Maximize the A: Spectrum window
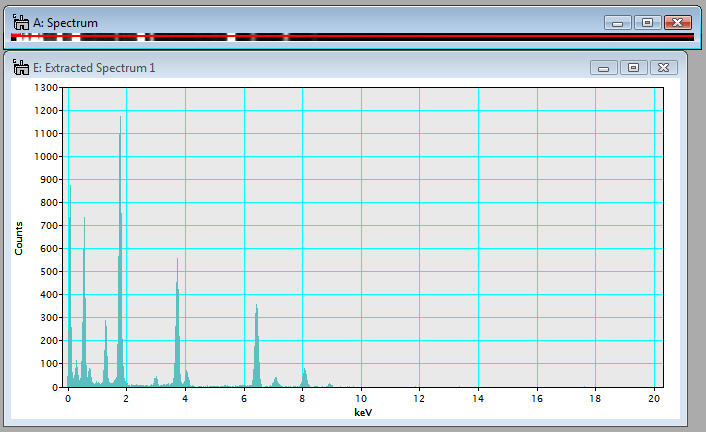 click(x=647, y=23)
